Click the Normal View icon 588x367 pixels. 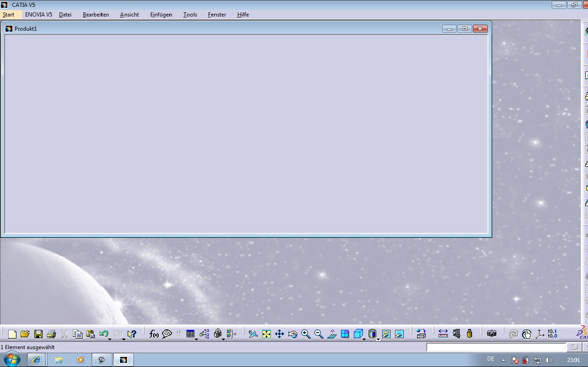[x=332, y=334]
